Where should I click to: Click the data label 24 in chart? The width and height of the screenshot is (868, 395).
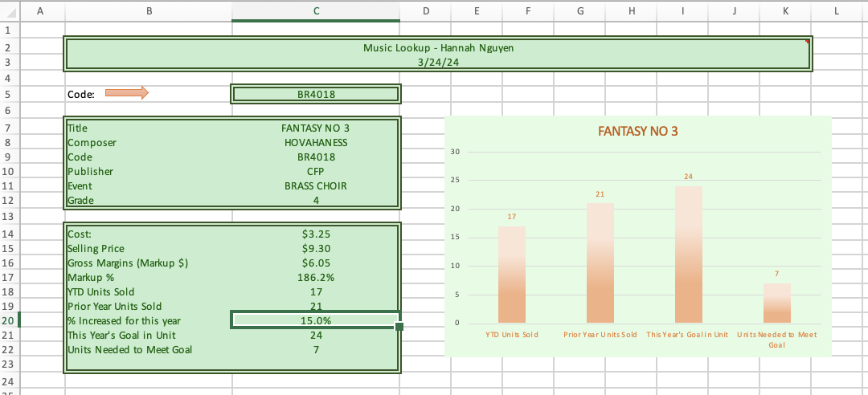click(x=688, y=176)
